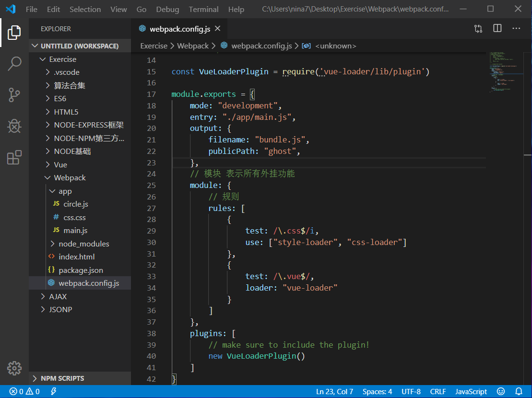This screenshot has width=532, height=398.
Task: Click the VS Code logo icon
Action: click(11, 9)
